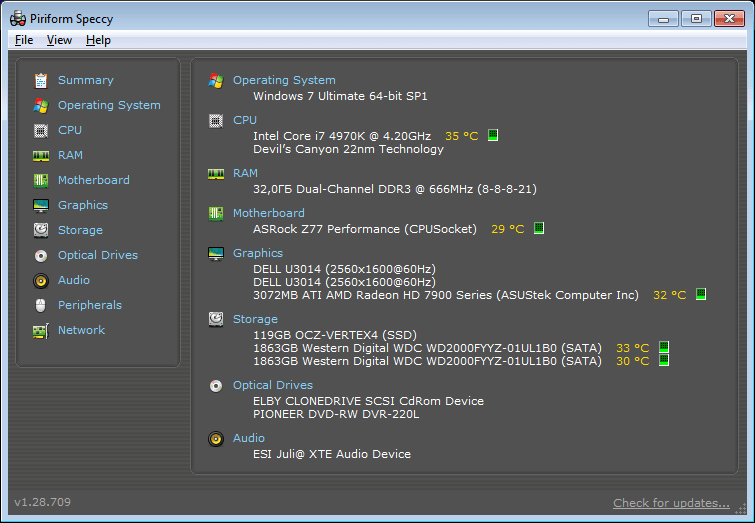The image size is (755, 523).
Task: Click the Summary clipboard icon in sidebar
Action: (41, 80)
